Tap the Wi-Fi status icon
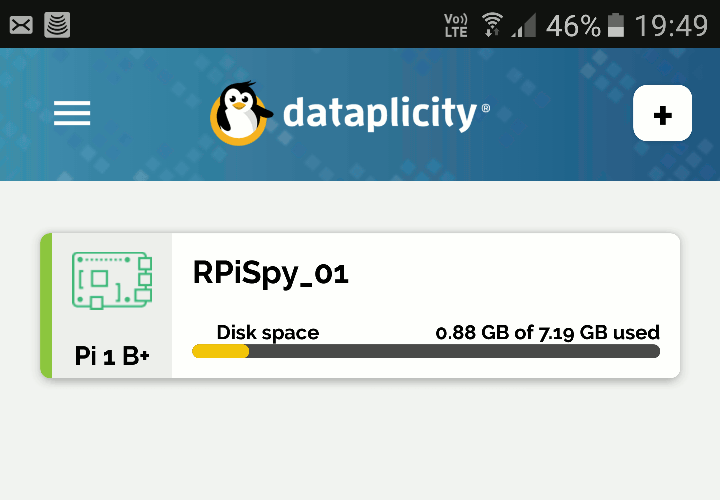The image size is (720, 500). [492, 24]
